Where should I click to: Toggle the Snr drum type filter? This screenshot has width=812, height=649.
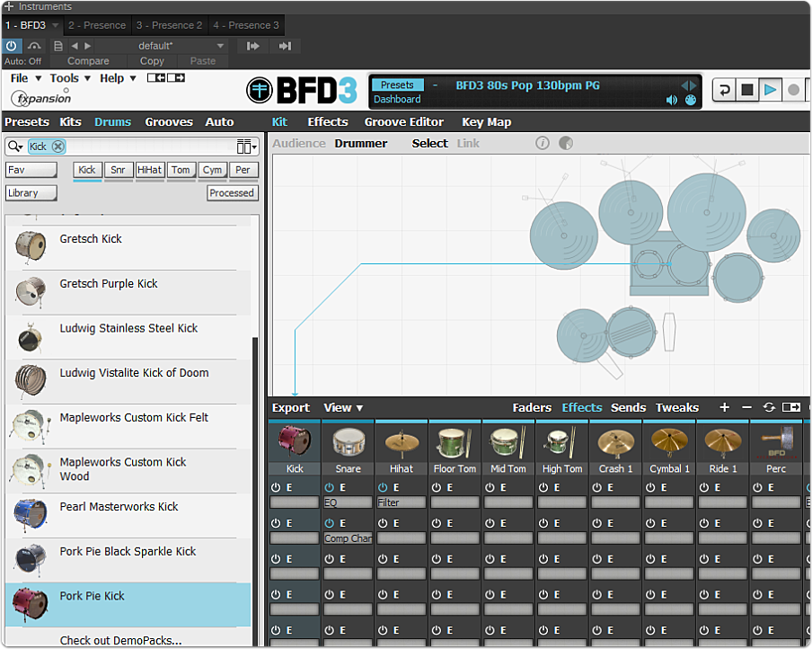pyautogui.click(x=118, y=170)
